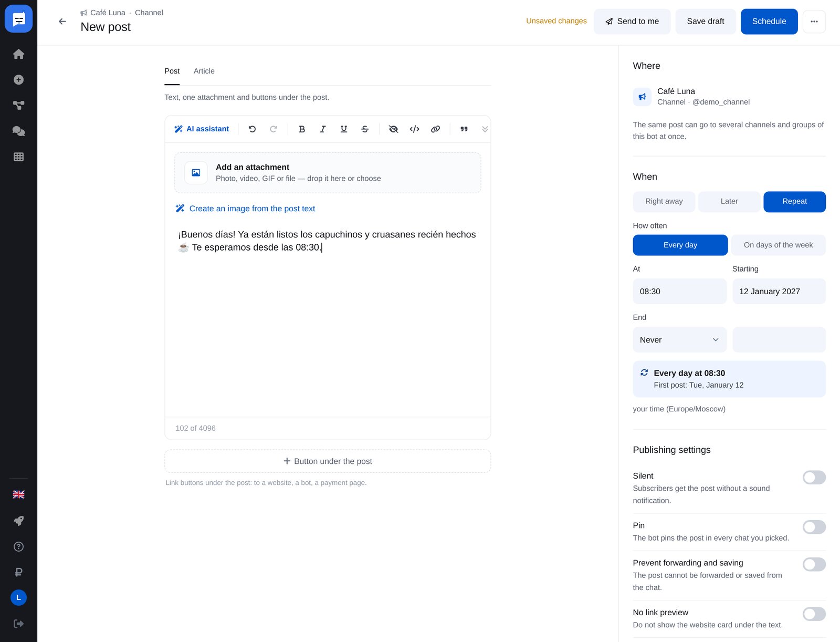This screenshot has width=840, height=642.
Task: Open the table grid sidebar icon
Action: click(18, 157)
